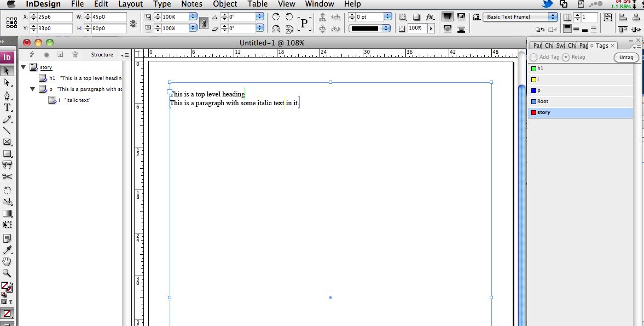Toggle the jump object text wrap button
The width and height of the screenshot is (644, 326).
tap(461, 29)
